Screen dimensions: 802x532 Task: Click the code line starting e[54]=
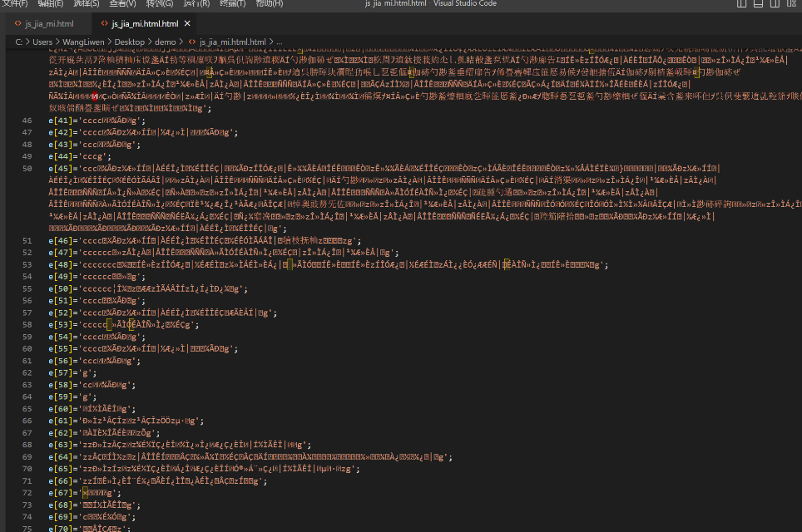(x=97, y=337)
